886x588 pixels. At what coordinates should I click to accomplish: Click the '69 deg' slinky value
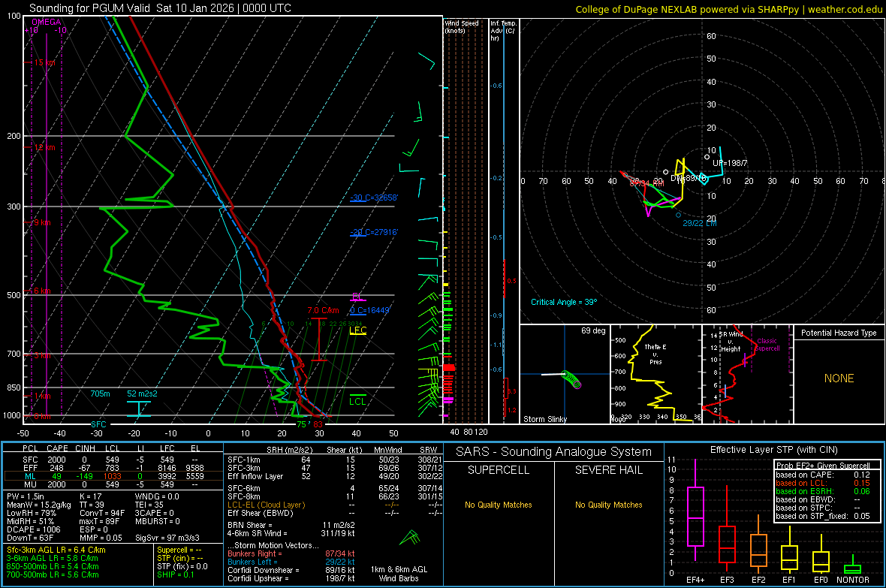pos(593,330)
